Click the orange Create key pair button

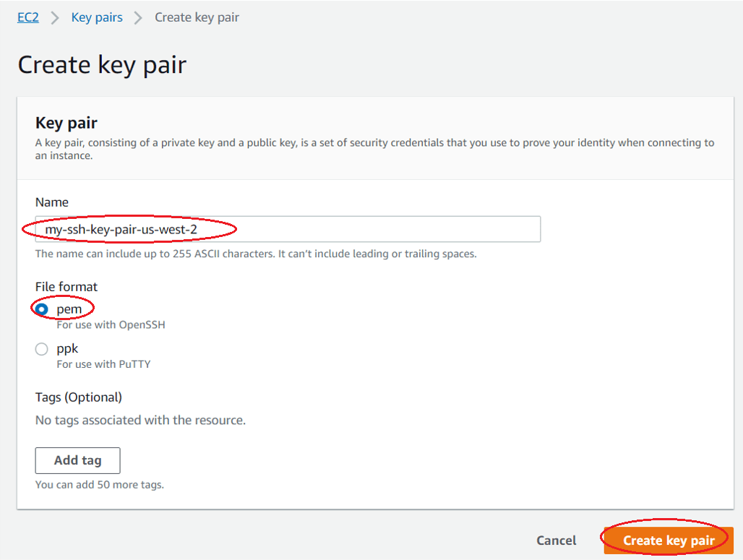pos(669,540)
